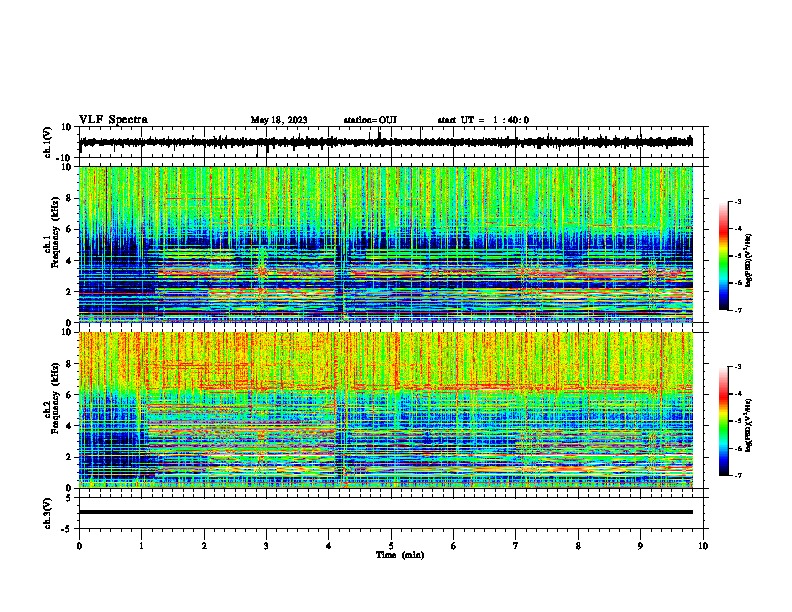
Task: Click the "8" kHz tick on ch.2 frequency axis
Action: pyautogui.click(x=69, y=364)
